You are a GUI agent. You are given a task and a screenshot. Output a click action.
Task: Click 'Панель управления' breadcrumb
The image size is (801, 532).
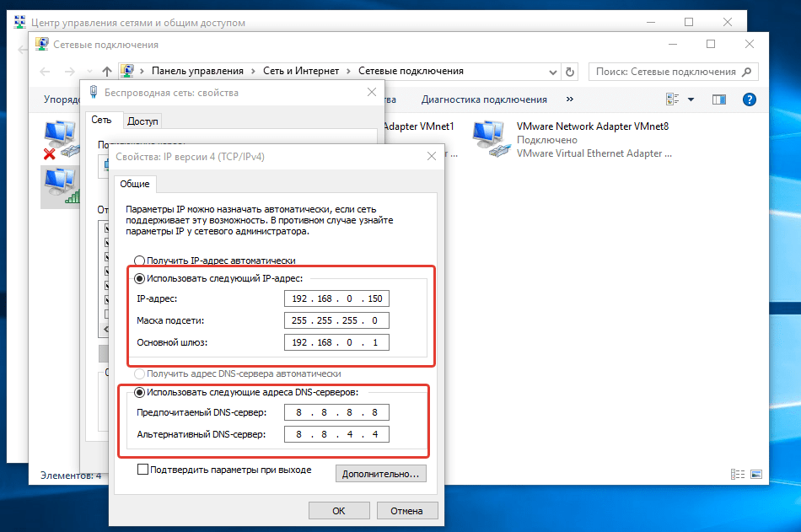(197, 71)
